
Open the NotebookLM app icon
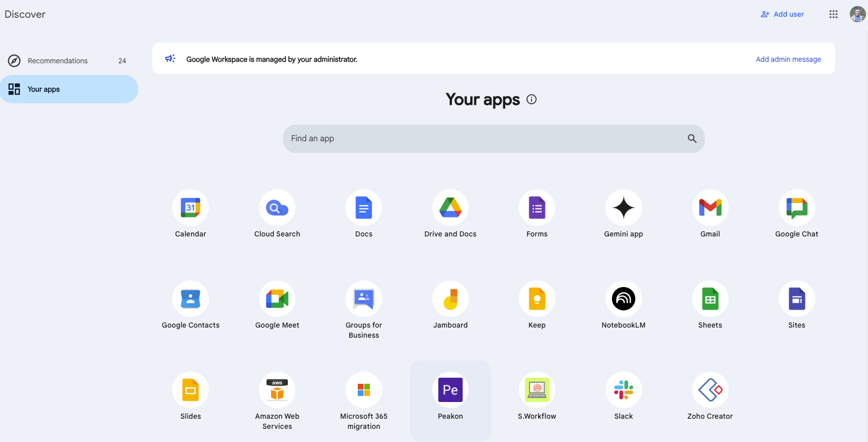(624, 299)
